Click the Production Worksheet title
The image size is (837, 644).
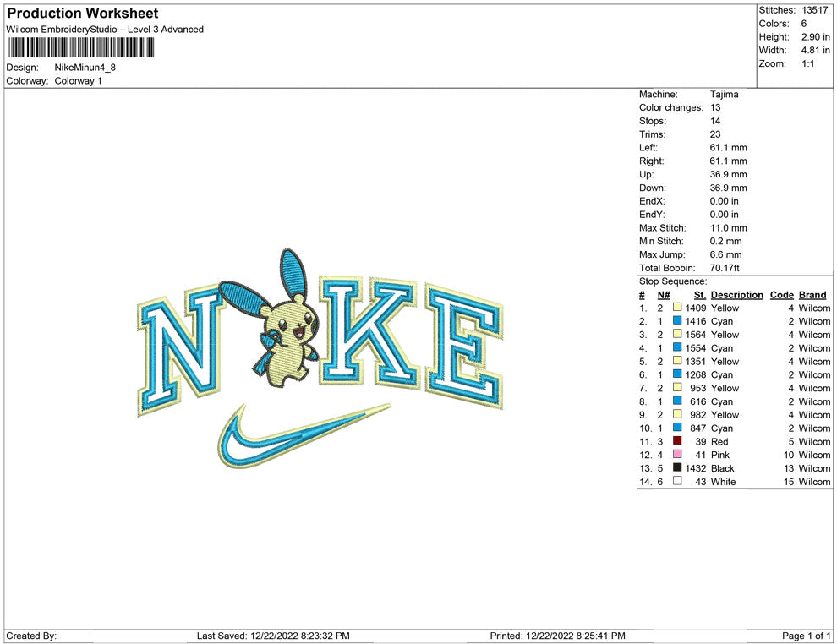pyautogui.click(x=83, y=14)
